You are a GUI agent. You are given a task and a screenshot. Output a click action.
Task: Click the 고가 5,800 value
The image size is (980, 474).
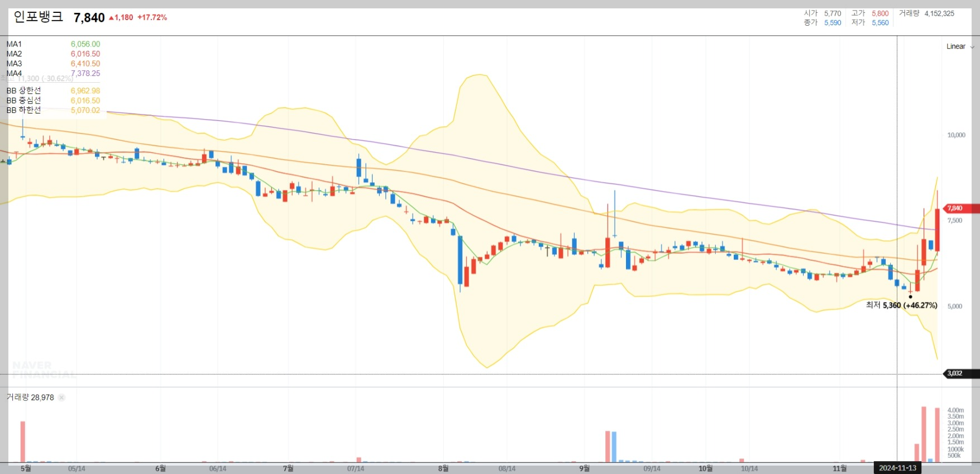880,13
